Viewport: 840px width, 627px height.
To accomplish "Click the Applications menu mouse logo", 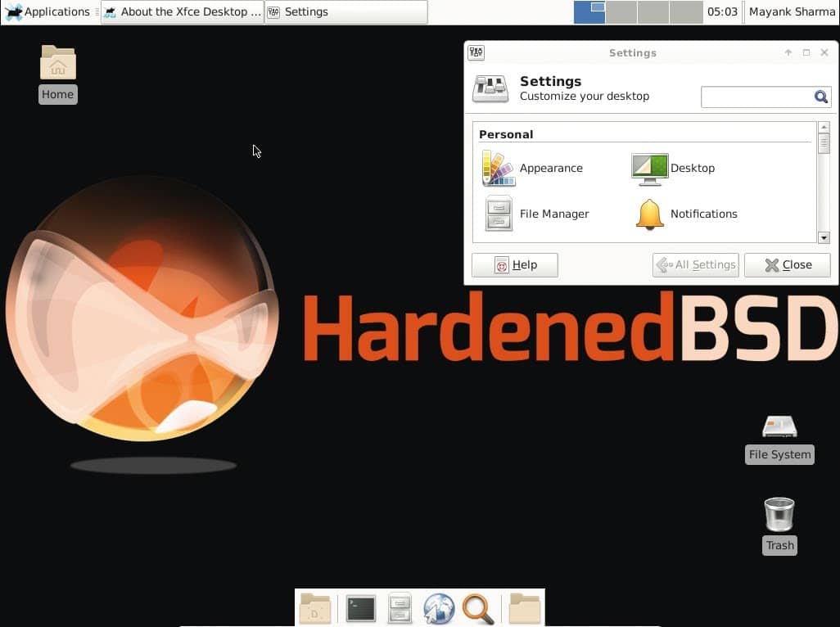I will tap(13, 11).
